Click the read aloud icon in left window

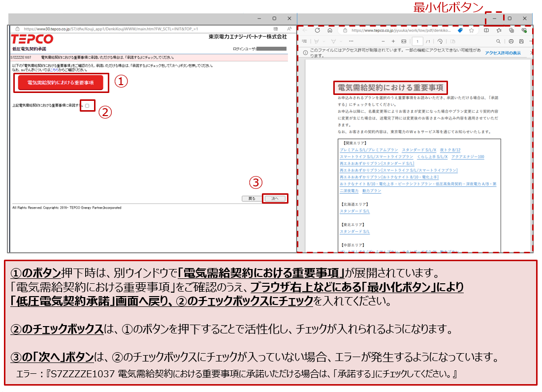[x=289, y=29]
